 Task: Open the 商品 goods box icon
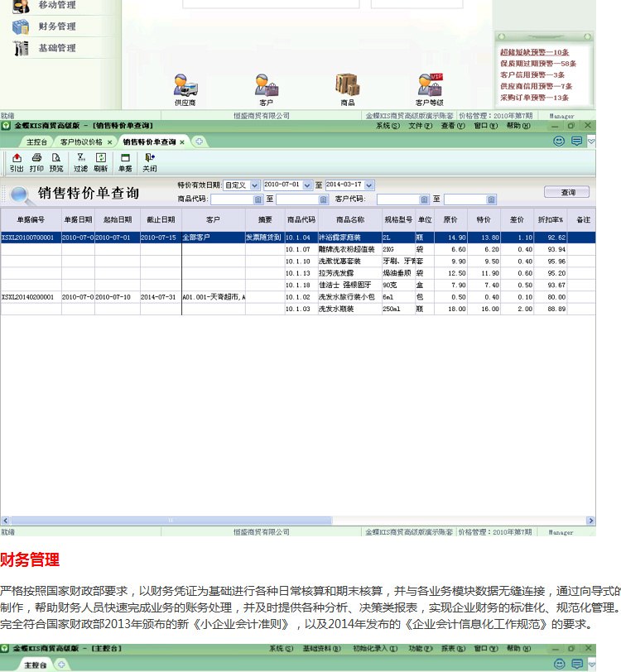point(347,86)
